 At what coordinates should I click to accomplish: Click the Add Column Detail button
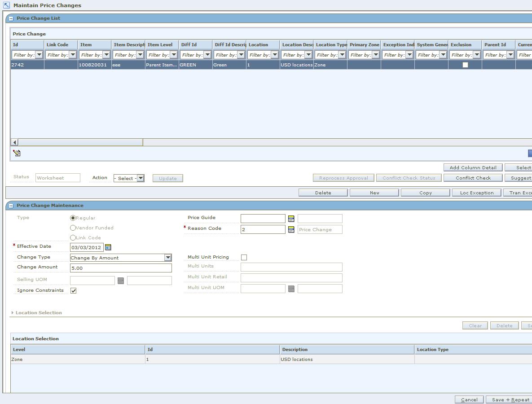point(473,167)
